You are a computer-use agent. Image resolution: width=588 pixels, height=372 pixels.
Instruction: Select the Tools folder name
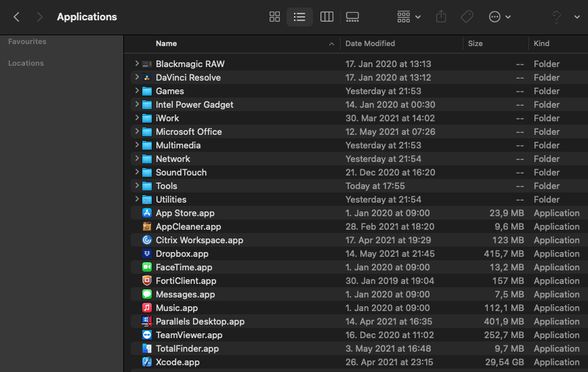point(166,186)
